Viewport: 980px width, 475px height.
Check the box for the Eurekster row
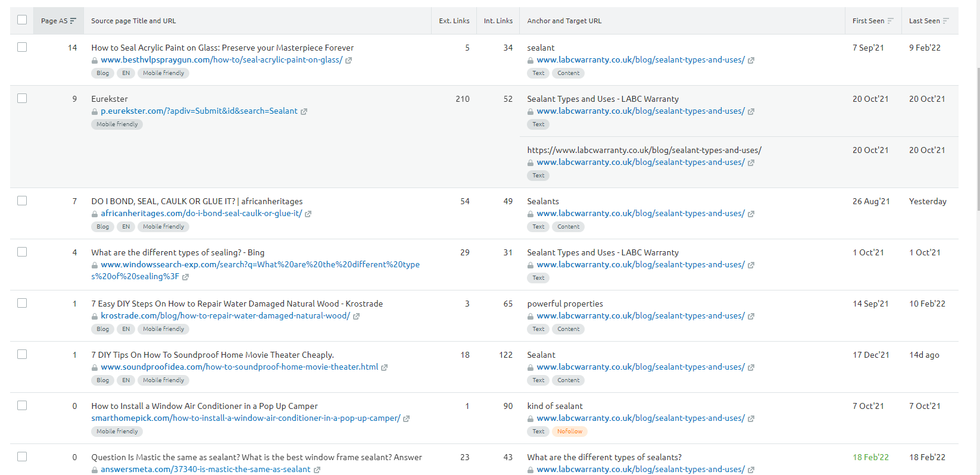click(x=22, y=98)
